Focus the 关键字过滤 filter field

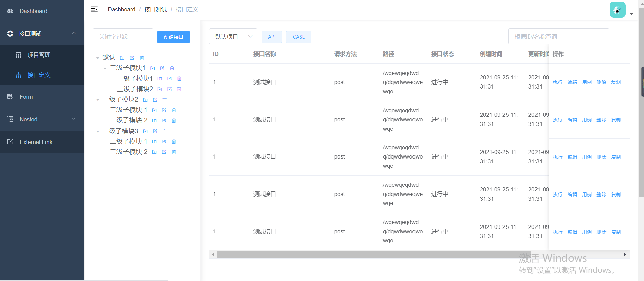(x=123, y=37)
